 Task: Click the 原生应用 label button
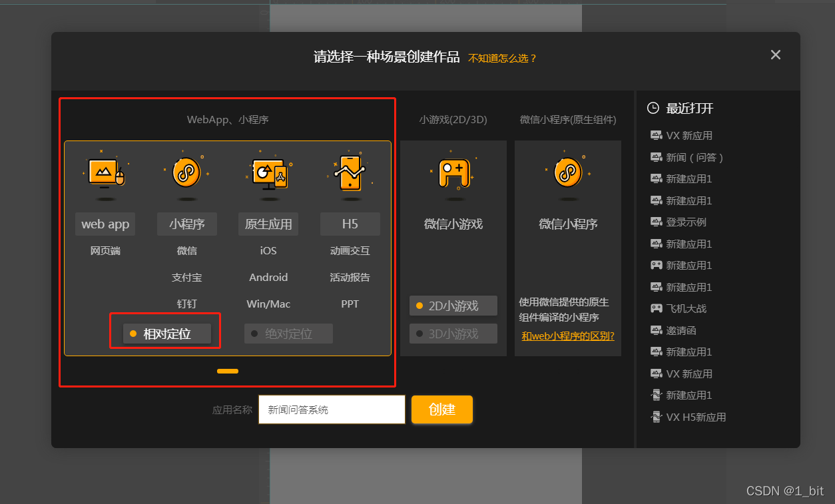point(268,224)
